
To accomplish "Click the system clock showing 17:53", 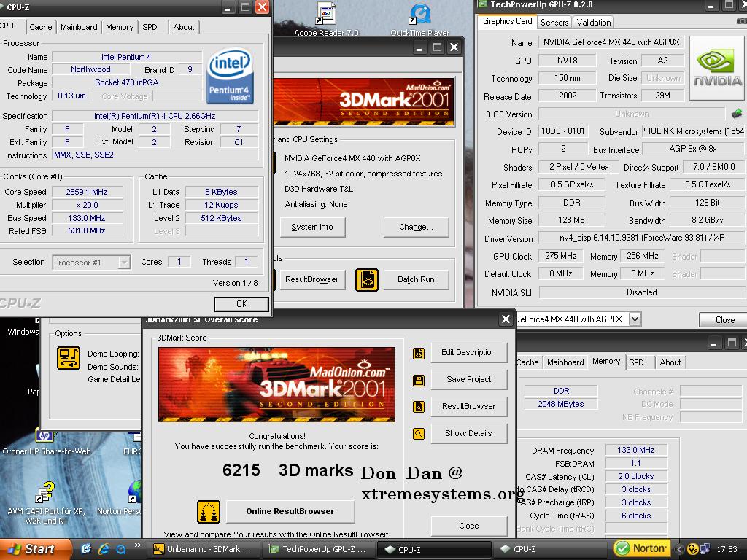I will coord(727,549).
